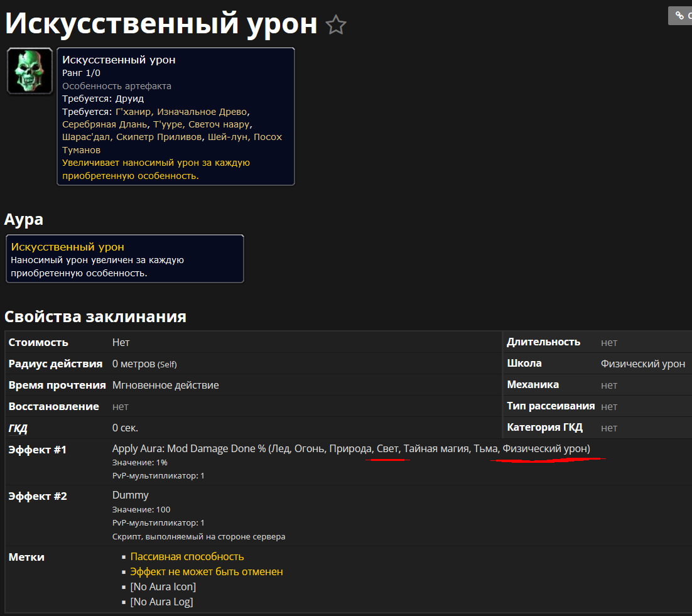692x616 pixels.
Task: Click the Пассивная способность flag link
Action: pos(187,557)
